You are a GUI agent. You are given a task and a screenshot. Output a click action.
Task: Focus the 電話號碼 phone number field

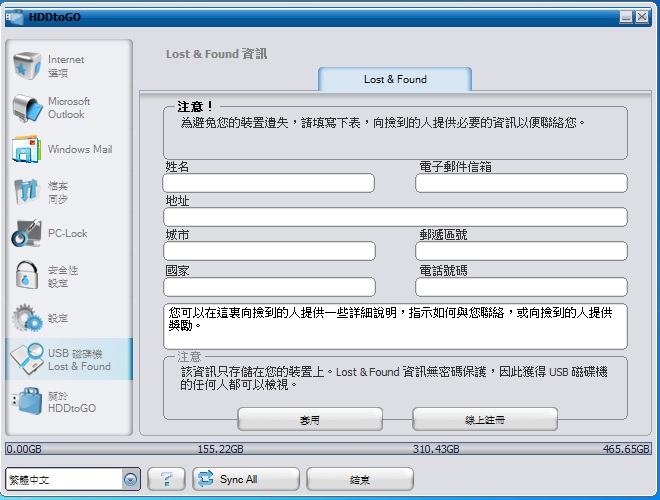tap(521, 287)
